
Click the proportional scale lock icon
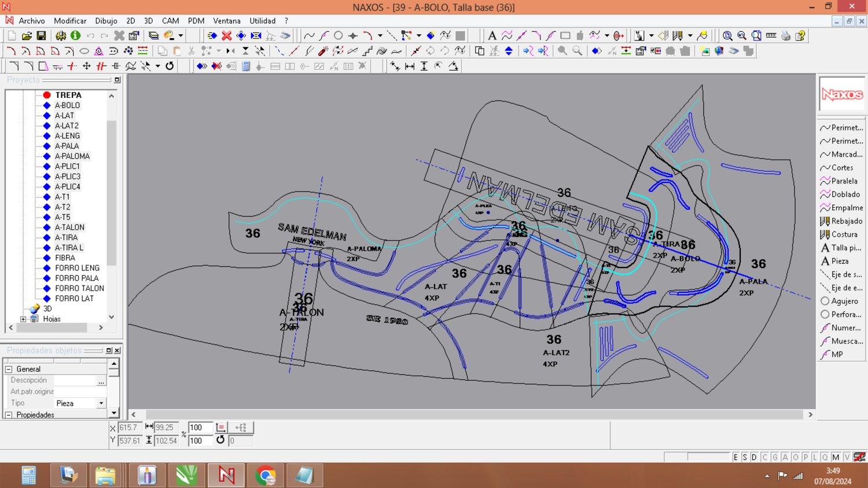tap(220, 428)
